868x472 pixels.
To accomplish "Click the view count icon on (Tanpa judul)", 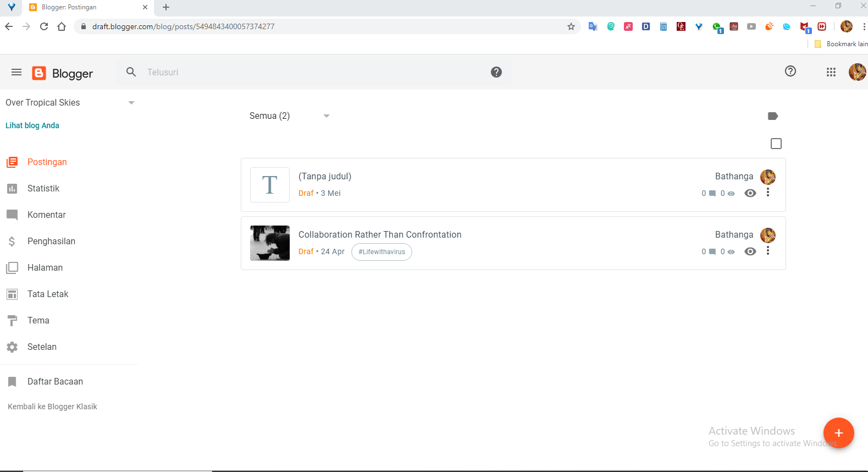I will pos(731,194).
